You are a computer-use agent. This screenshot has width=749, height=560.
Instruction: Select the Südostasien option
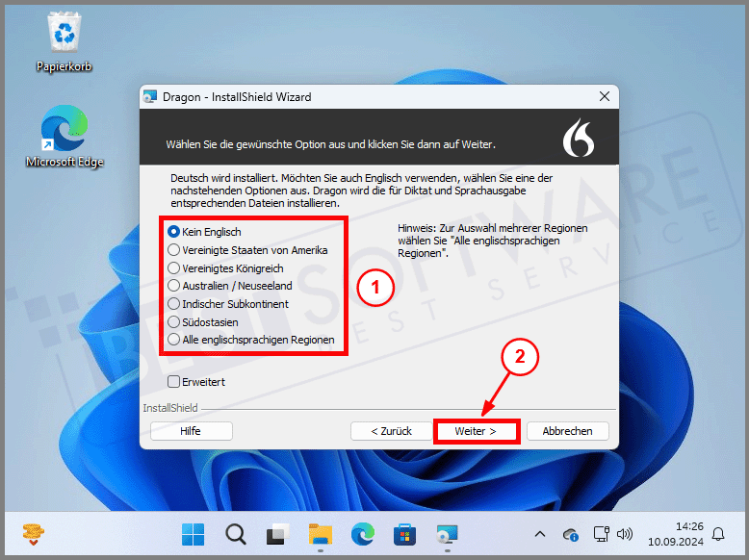coord(202,322)
